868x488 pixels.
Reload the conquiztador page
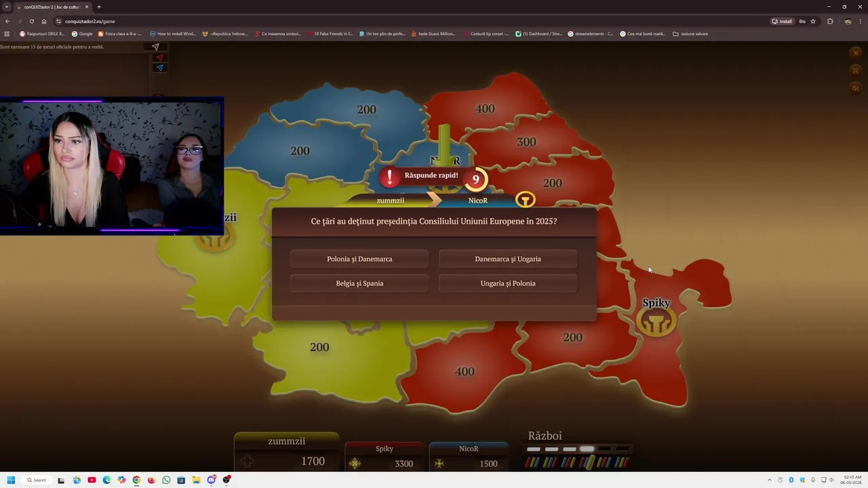coord(31,21)
